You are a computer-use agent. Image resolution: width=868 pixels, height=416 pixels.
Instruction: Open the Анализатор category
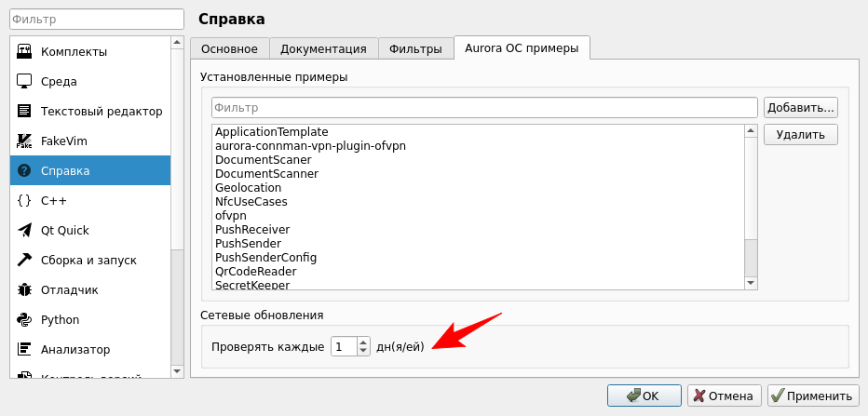[75, 349]
